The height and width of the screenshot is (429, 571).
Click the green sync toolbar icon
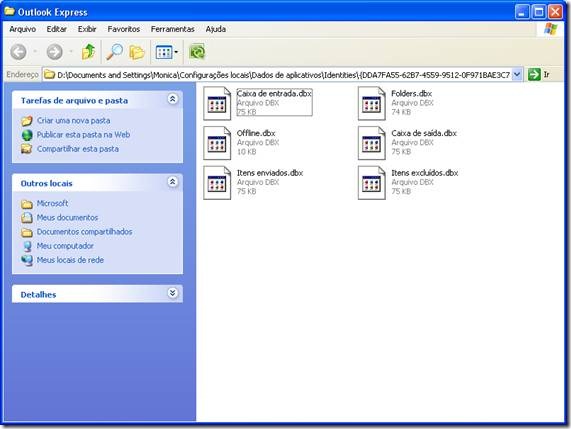coord(197,52)
